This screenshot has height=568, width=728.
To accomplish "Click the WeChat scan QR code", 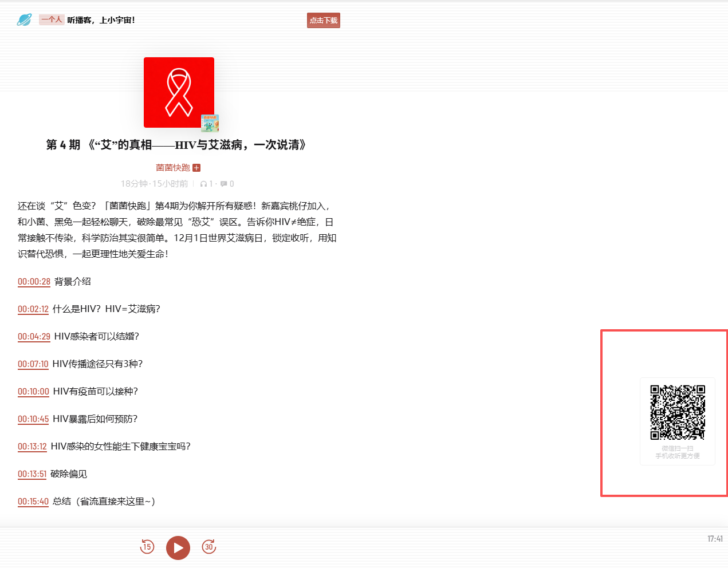I will coord(678,411).
